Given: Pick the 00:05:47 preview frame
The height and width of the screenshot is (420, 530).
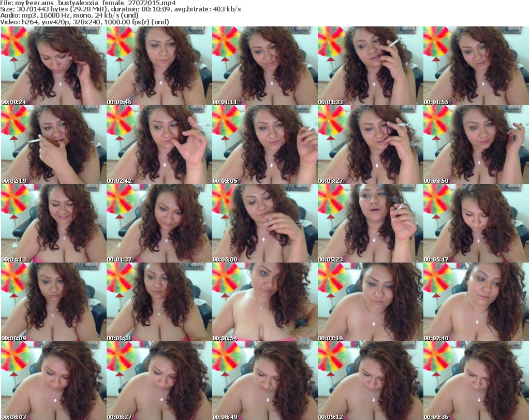Looking at the screenshot, I should [476, 223].
